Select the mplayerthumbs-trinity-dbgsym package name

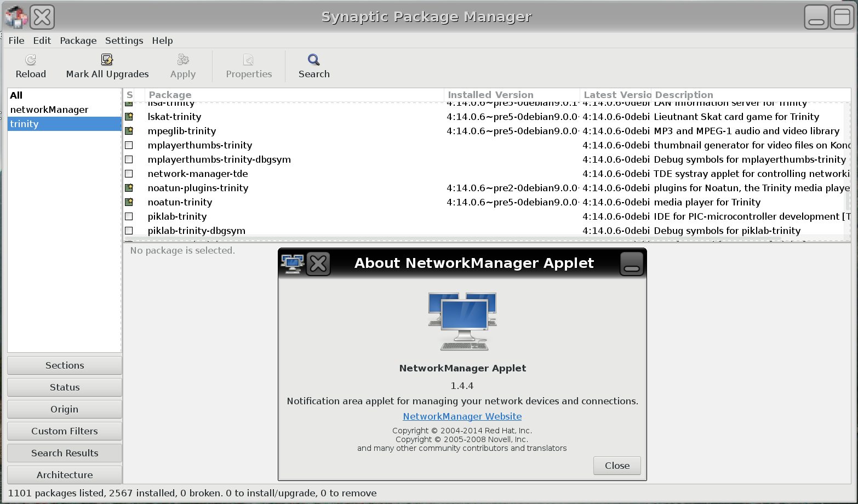coord(219,159)
